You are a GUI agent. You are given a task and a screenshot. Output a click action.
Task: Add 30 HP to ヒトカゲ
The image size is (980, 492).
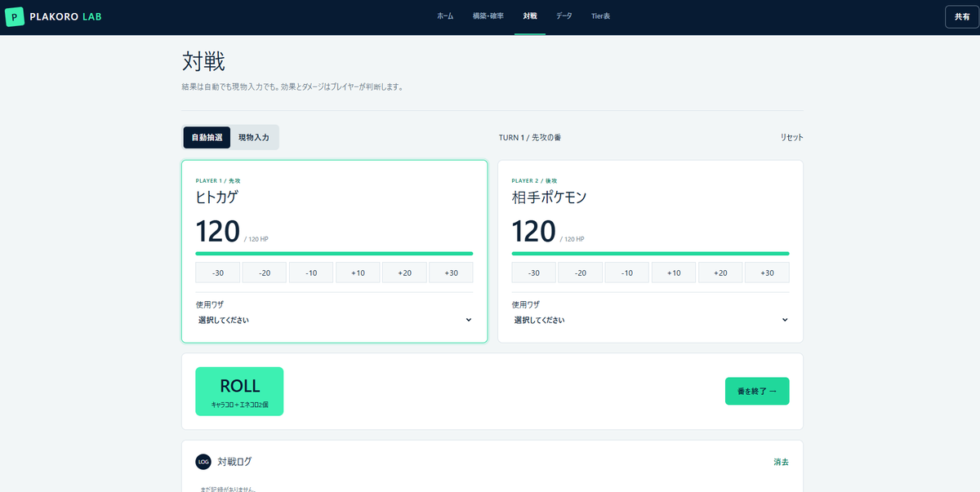point(451,273)
